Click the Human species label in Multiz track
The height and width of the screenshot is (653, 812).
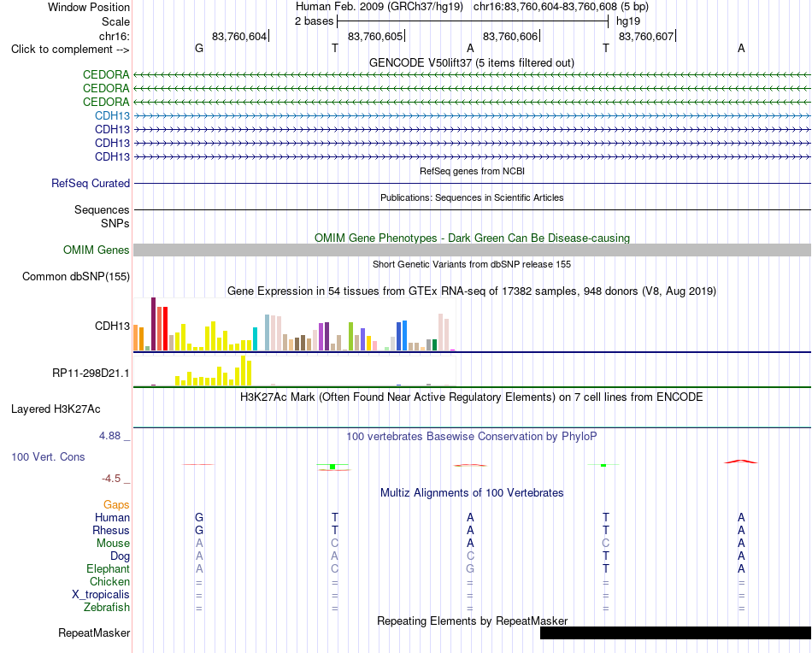tap(112, 517)
